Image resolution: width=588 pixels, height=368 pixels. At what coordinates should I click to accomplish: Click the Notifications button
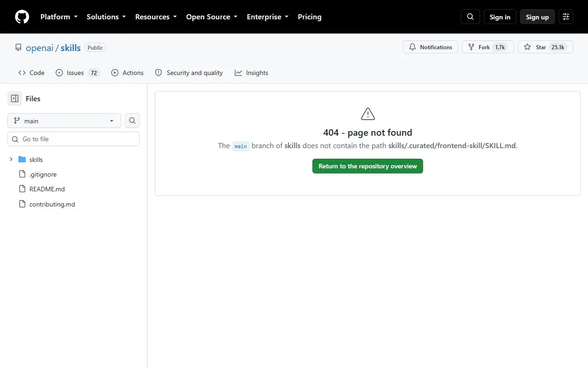[x=430, y=47]
